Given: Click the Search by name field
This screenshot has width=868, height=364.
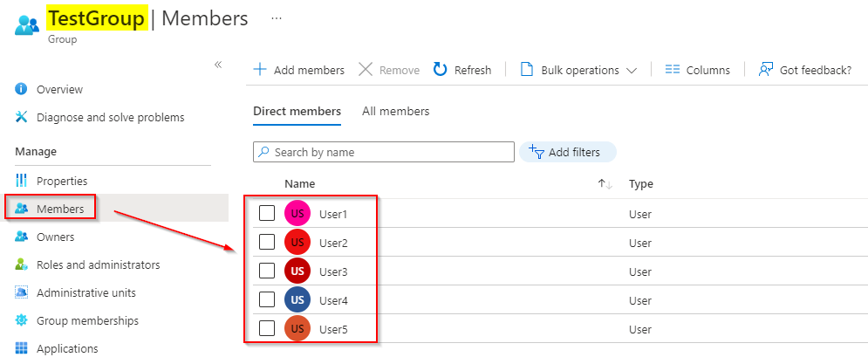Looking at the screenshot, I should click(x=388, y=152).
